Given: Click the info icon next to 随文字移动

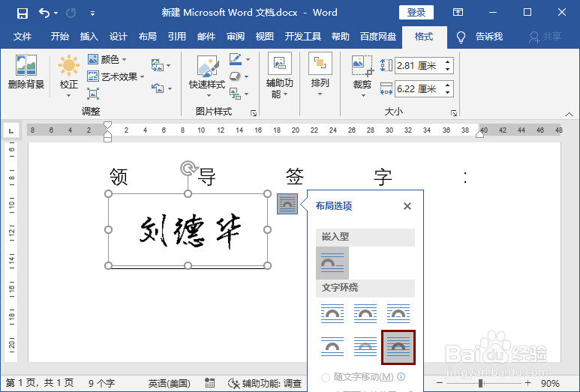Looking at the screenshot, I should [x=401, y=376].
